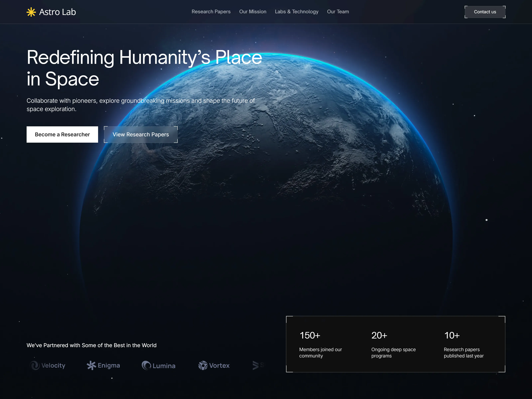The image size is (532, 399).
Task: Click the Velocity partner name
Action: coord(53,365)
